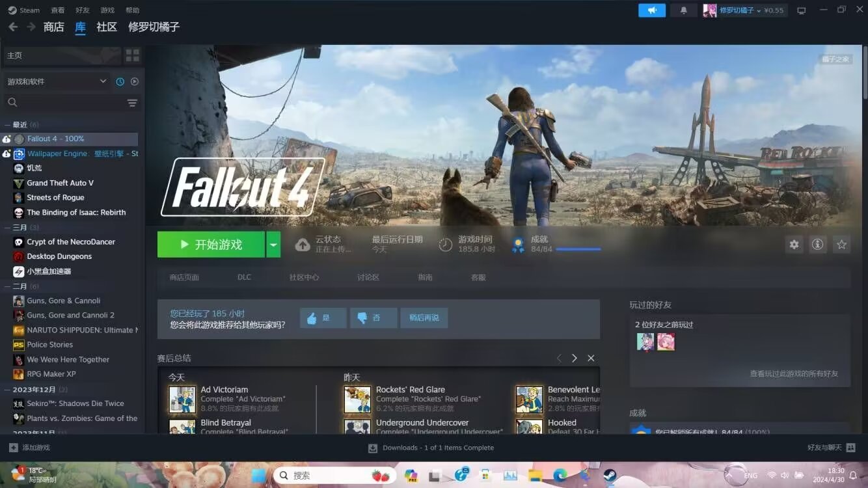This screenshot has width=868, height=488.
Task: Open the Downloads status icon
Action: click(373, 448)
